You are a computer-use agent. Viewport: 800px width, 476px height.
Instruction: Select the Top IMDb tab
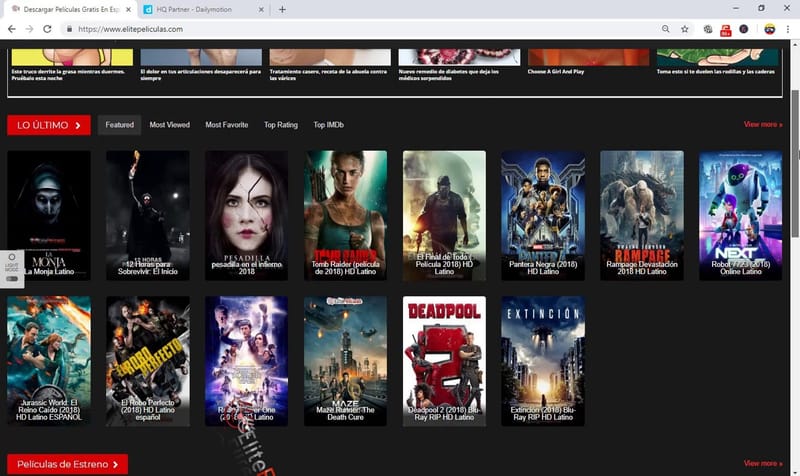click(x=329, y=125)
